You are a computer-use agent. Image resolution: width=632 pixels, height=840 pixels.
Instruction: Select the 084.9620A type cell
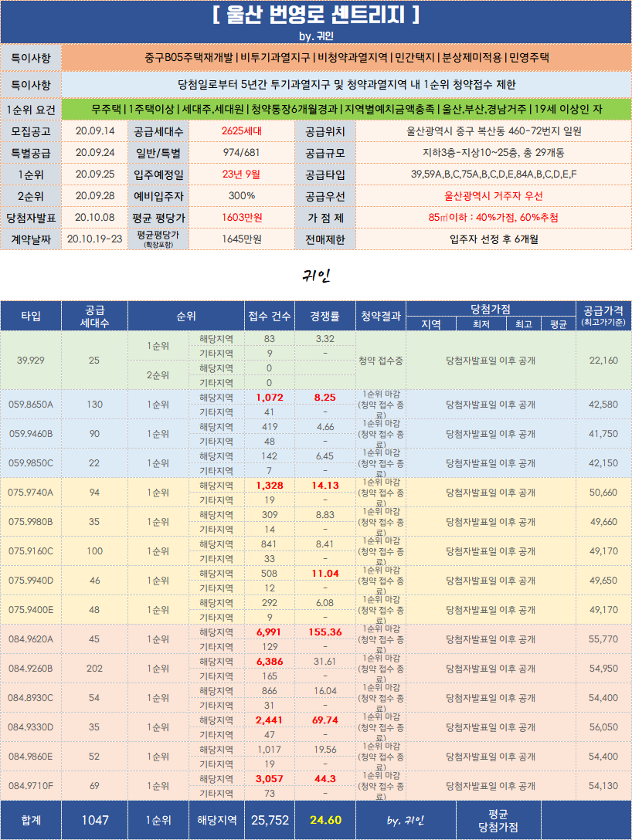(31, 639)
